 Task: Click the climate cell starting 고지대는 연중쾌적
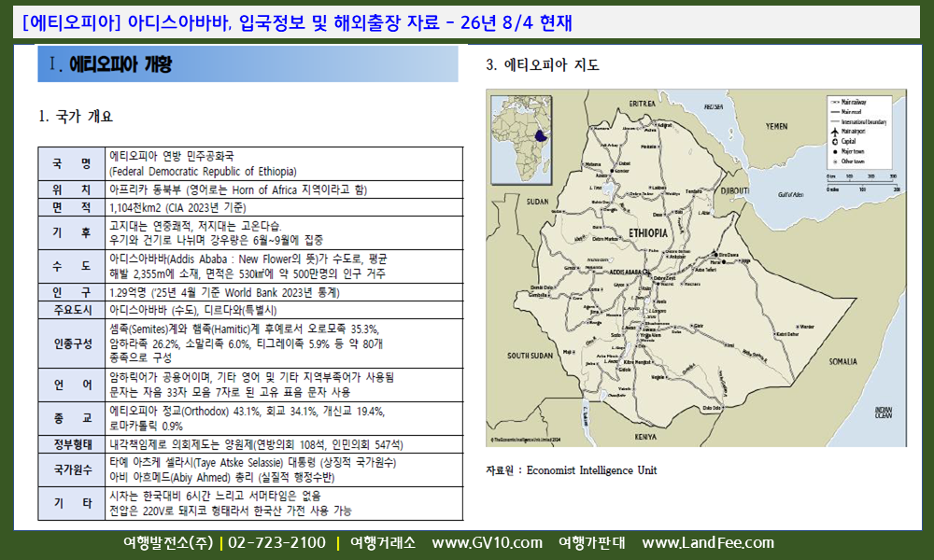284,232
